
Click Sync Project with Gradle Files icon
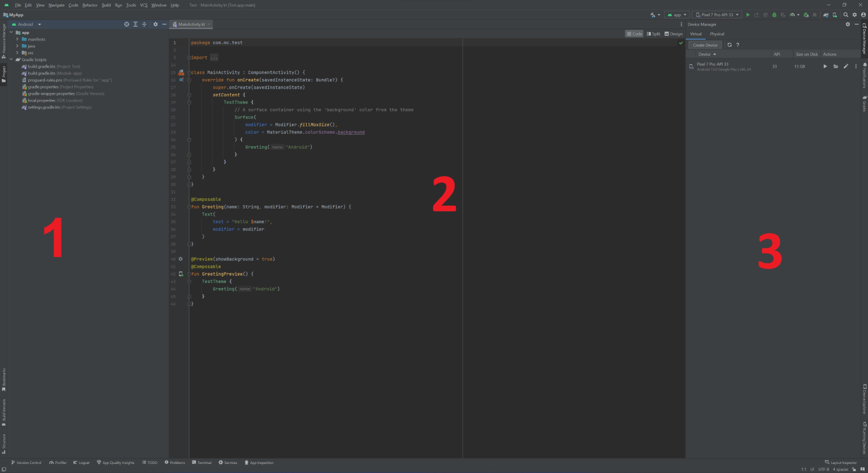(x=826, y=15)
